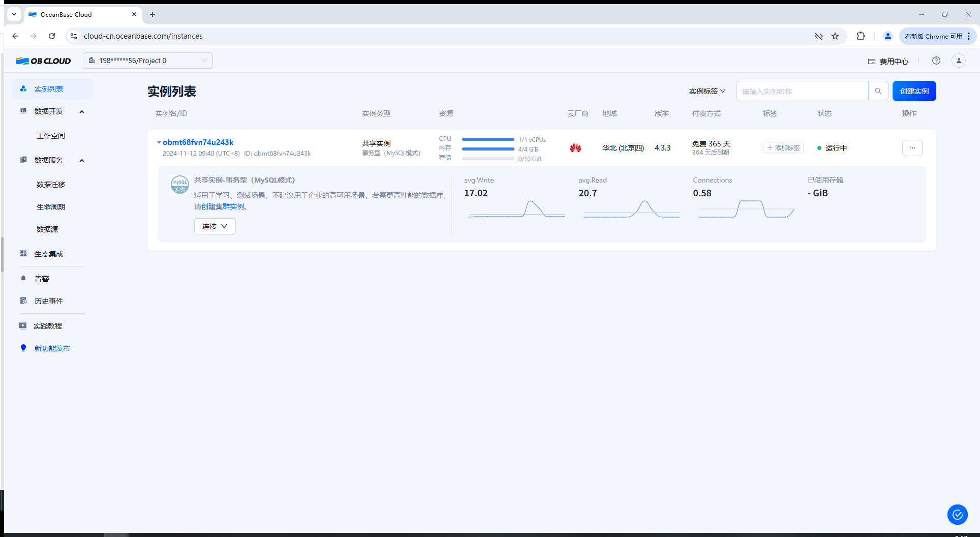
Task: Focus the instance name search field
Action: click(x=802, y=92)
